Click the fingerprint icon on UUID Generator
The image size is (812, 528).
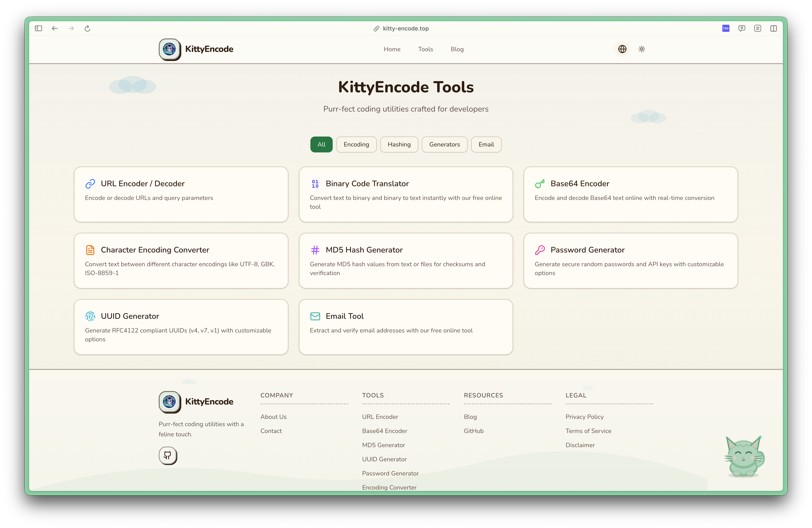90,316
